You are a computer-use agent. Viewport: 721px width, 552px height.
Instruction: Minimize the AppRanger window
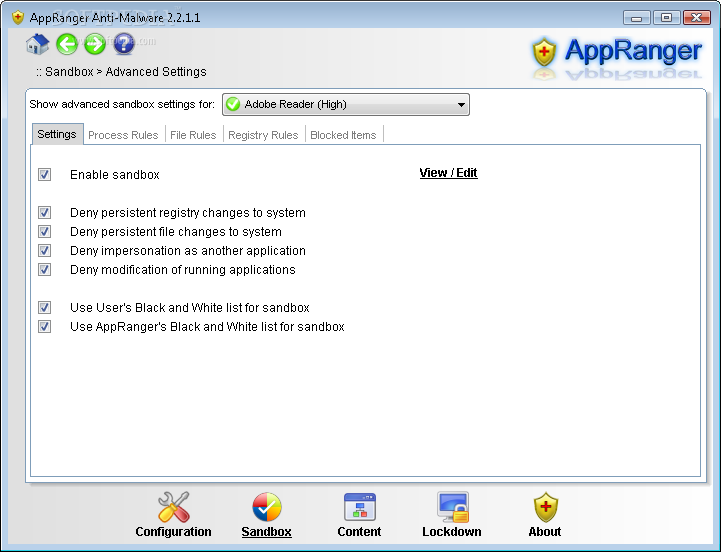tap(636, 18)
